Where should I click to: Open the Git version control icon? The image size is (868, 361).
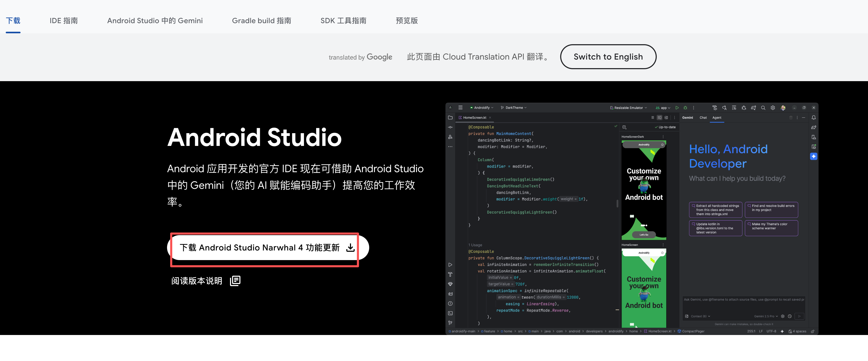point(450,323)
